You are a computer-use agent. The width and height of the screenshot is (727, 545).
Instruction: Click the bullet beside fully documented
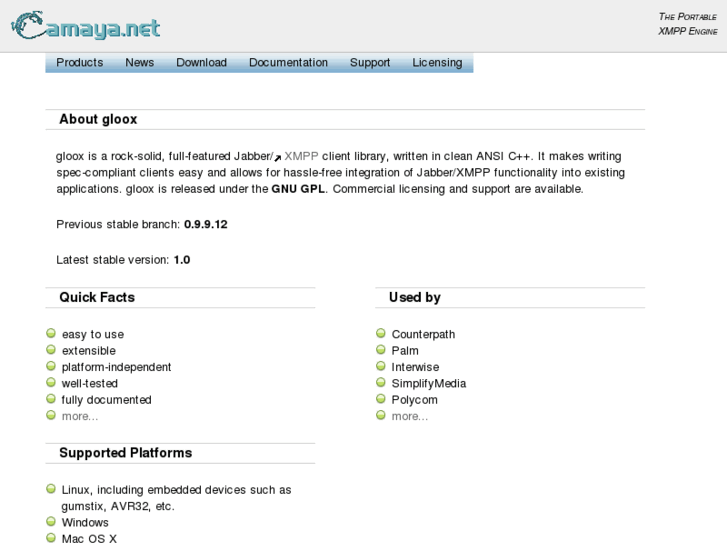click(51, 399)
